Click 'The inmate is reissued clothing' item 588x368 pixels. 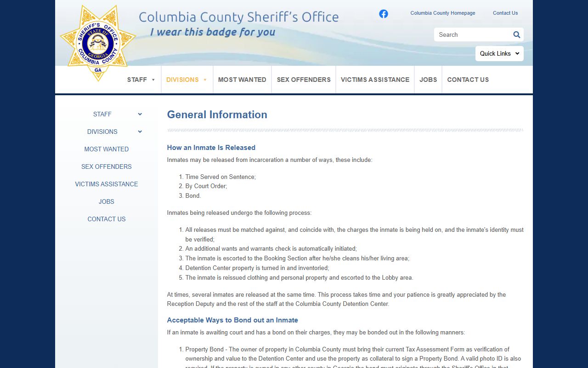[x=299, y=278]
